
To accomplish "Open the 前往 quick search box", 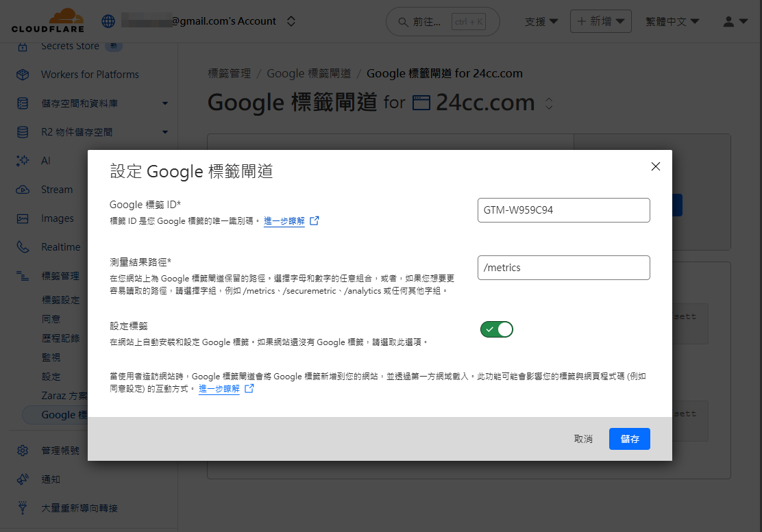I will 443,22.
